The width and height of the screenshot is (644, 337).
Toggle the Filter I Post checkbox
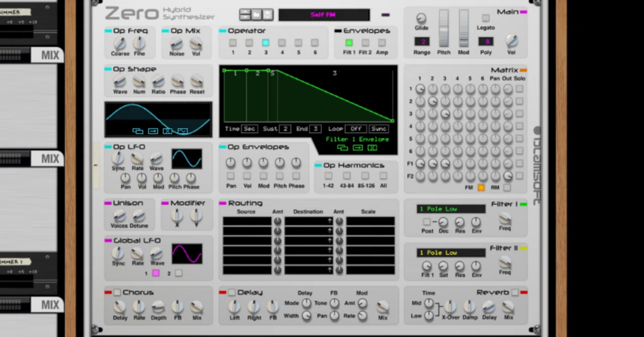click(427, 222)
